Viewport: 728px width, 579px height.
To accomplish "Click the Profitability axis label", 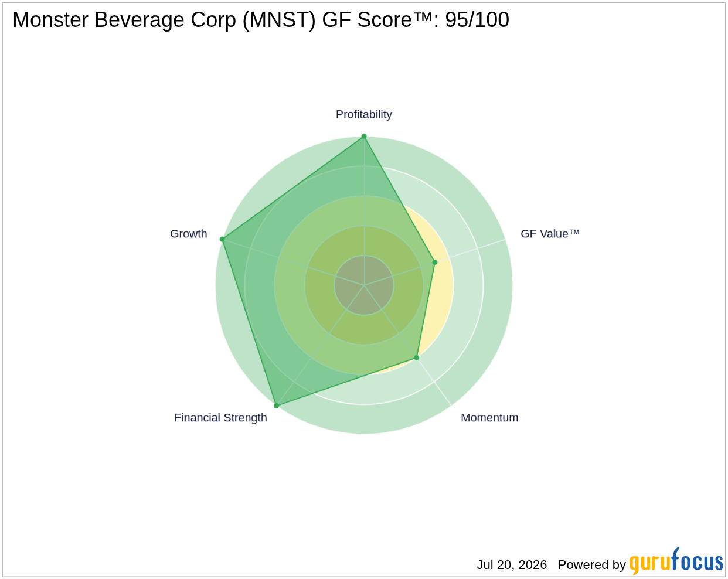I will coord(363,114).
